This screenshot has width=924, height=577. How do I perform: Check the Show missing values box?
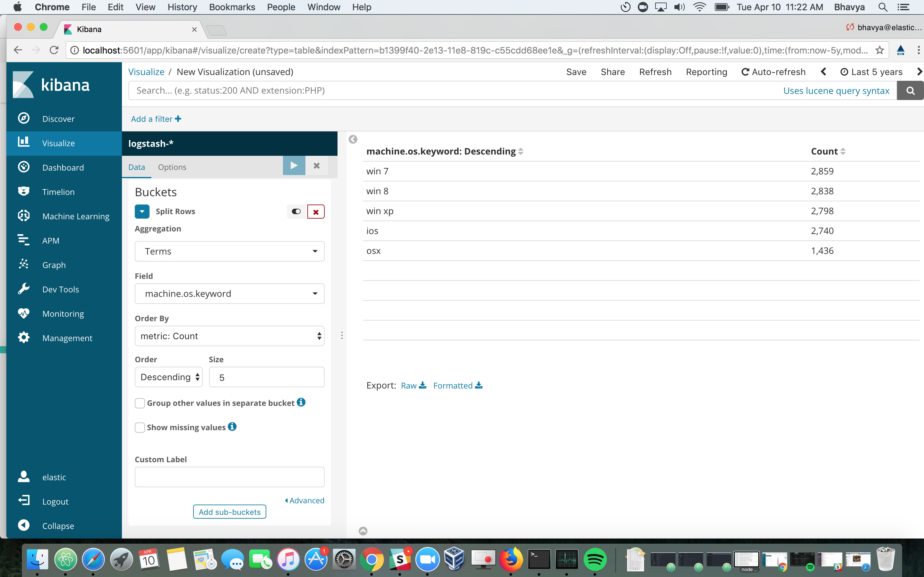pyautogui.click(x=140, y=427)
